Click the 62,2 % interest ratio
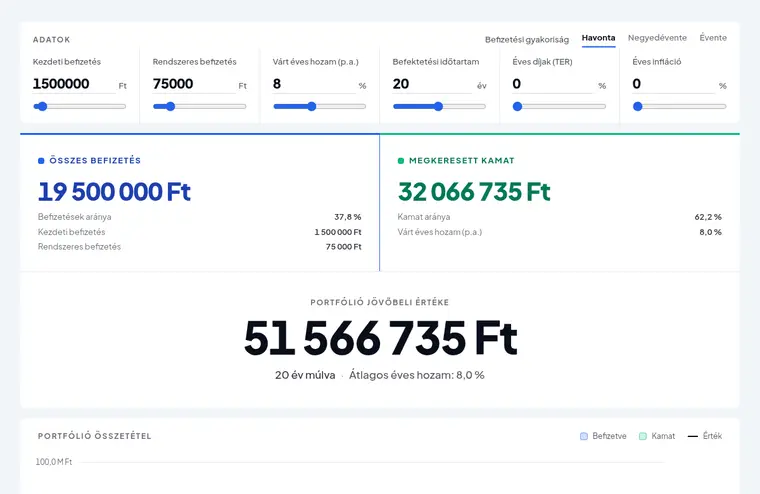The image size is (760, 494). coord(708,217)
